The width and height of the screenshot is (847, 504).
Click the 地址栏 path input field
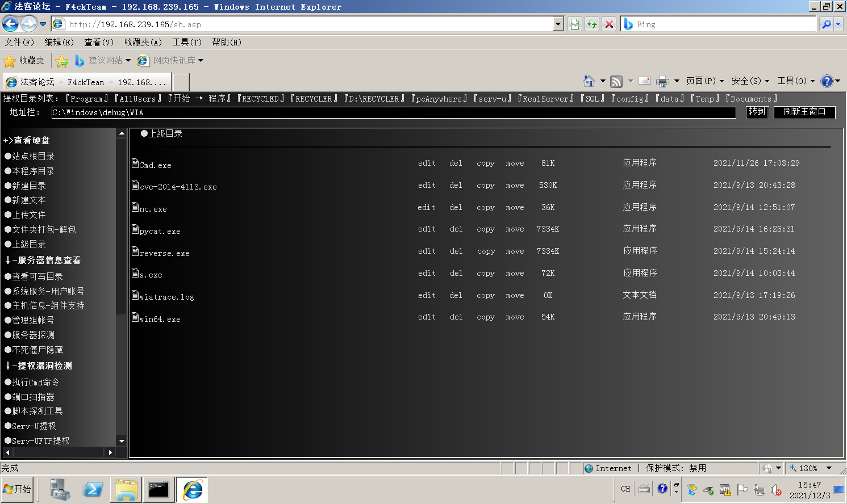pyautogui.click(x=394, y=112)
